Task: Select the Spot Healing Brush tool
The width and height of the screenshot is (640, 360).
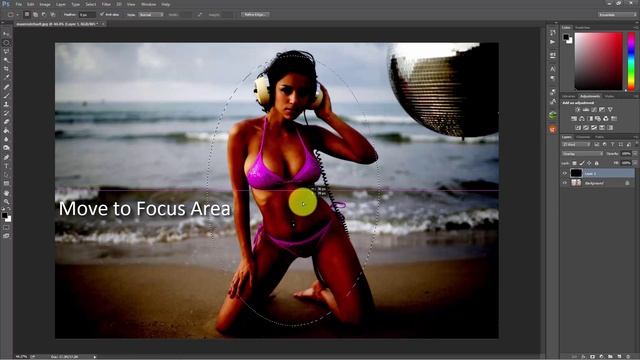Action: [x=6, y=87]
